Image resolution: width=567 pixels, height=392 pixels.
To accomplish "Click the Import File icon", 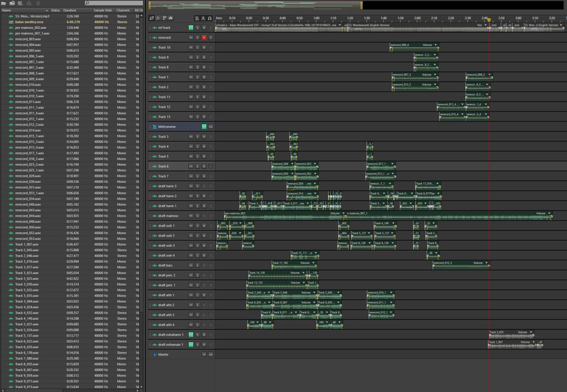I will (x=12, y=3).
